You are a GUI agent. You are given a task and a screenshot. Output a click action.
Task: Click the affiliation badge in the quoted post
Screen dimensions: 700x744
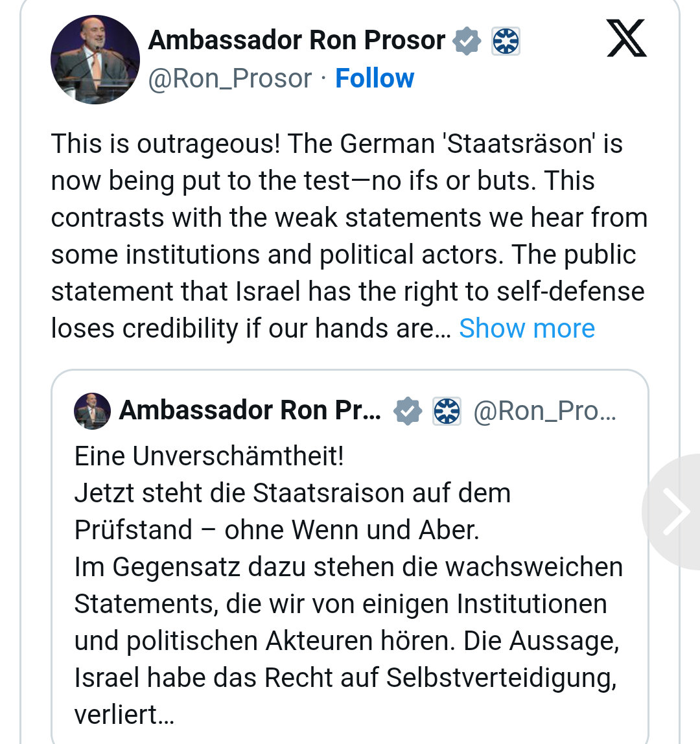click(x=447, y=411)
